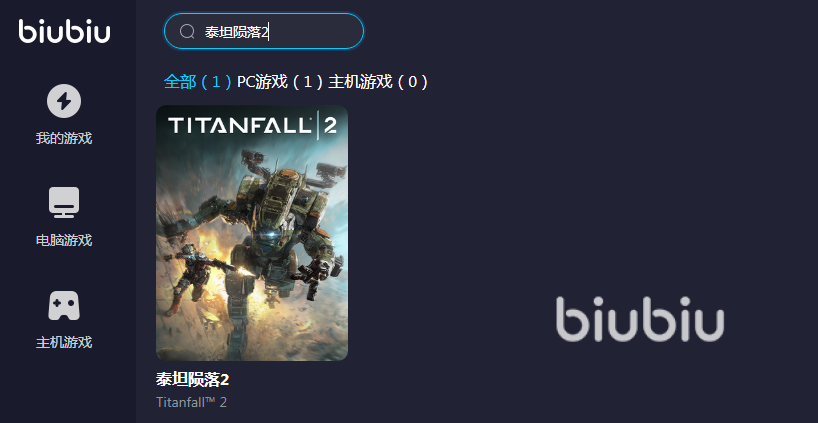Click the magnifier icon in the search bar

(187, 32)
